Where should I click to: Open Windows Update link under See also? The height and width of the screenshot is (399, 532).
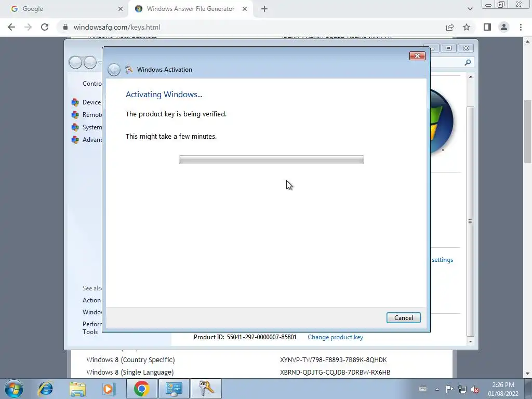[92, 312]
